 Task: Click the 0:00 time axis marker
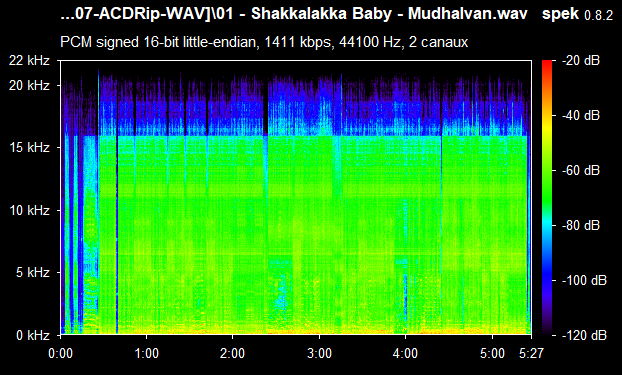pos(60,353)
